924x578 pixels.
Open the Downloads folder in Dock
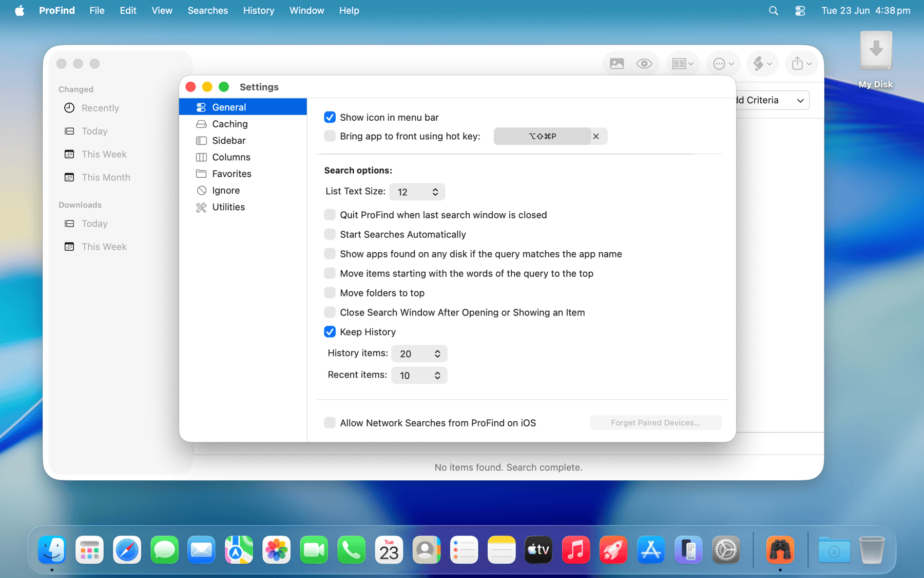[834, 550]
